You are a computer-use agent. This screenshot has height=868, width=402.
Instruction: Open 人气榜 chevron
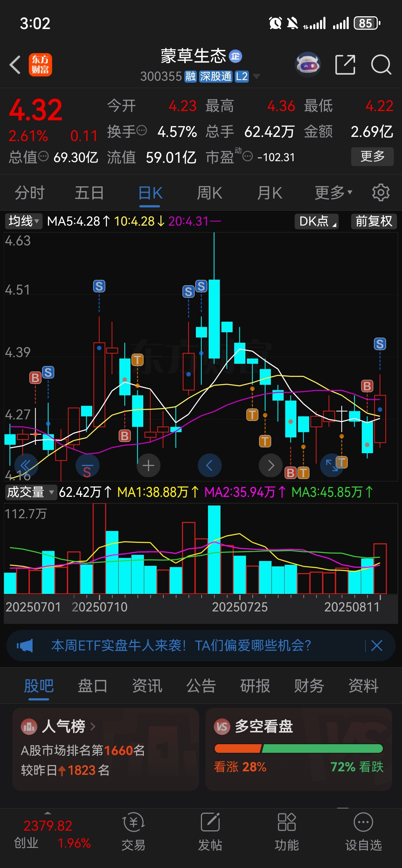[x=93, y=727]
